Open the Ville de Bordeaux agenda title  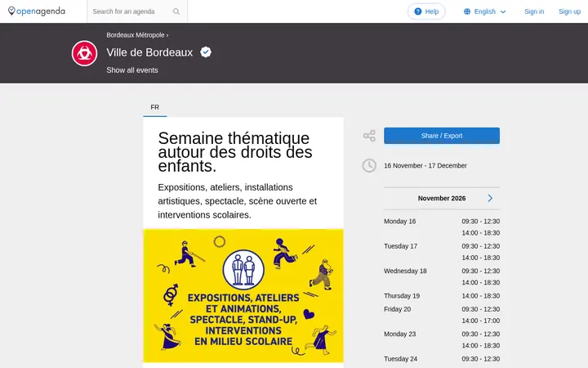click(x=149, y=52)
